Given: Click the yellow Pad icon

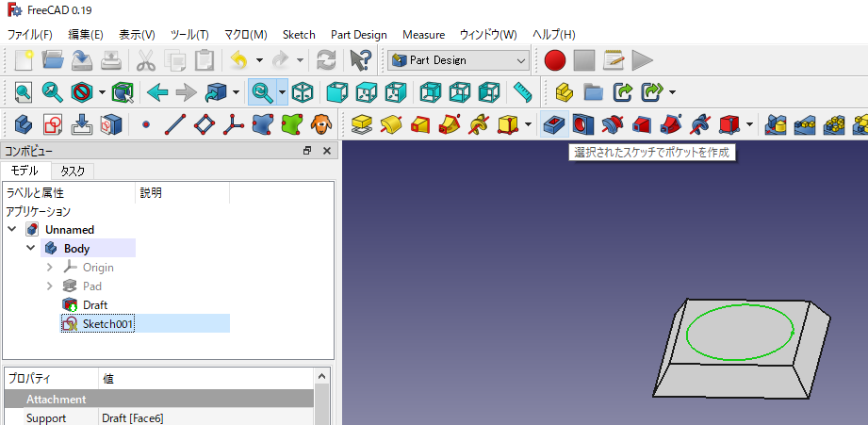Looking at the screenshot, I should 362,124.
